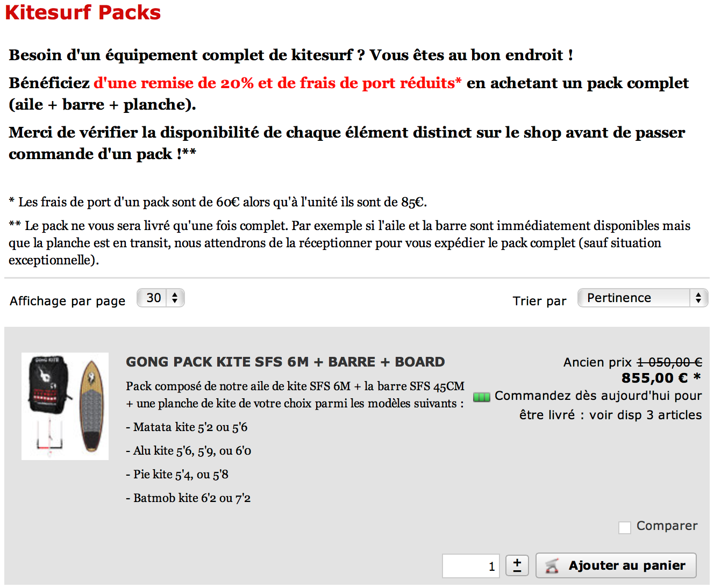The image size is (714, 588).
Task: Click the red 20% discount promo text
Action: 277,83
